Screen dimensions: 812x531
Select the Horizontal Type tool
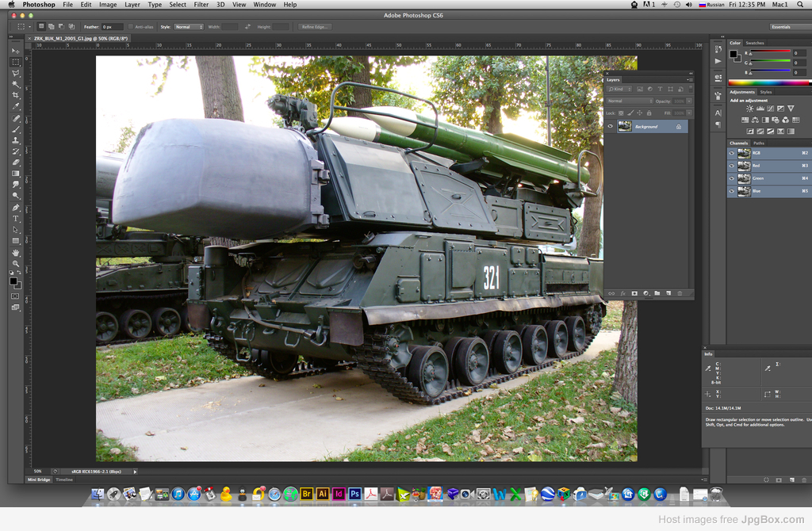[15, 218]
